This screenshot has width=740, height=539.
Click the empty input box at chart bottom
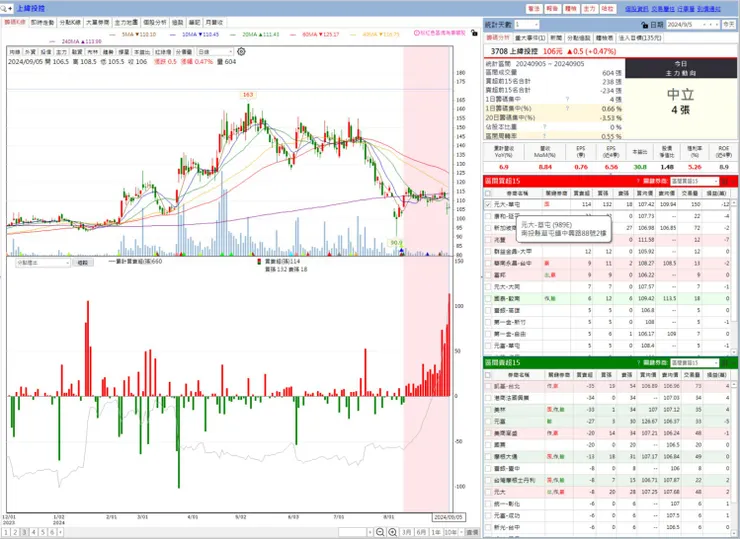pos(352,532)
